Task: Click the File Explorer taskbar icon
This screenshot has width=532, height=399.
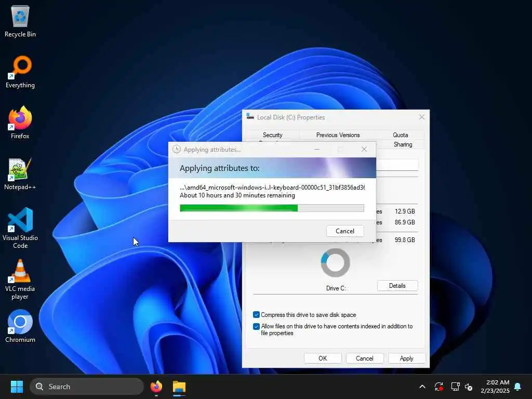Action: 179,387
